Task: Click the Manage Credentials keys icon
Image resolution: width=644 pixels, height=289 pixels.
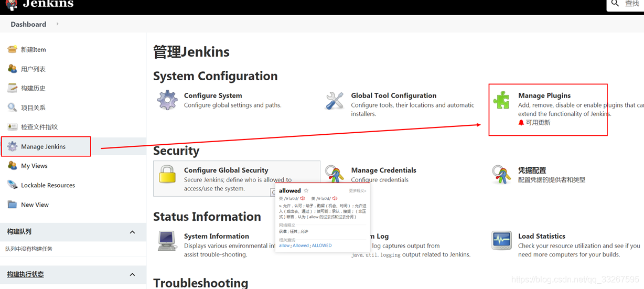Action: click(335, 174)
